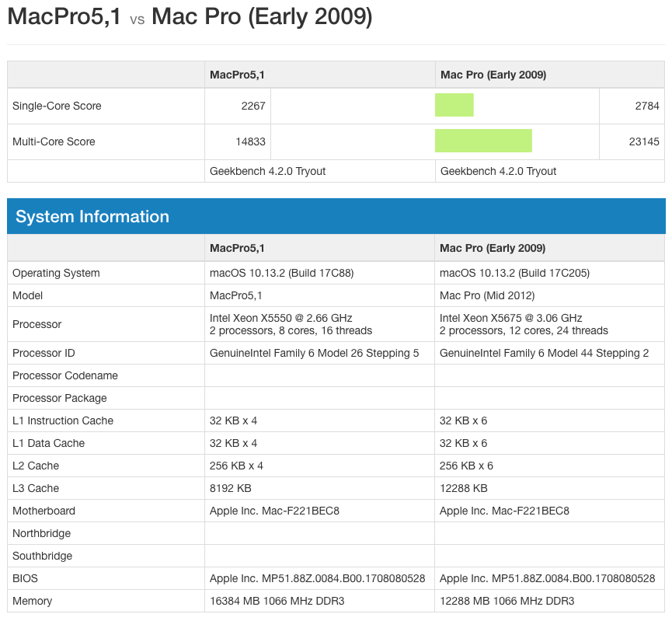Select the multi-core score 14833
672x621 pixels.
pos(250,141)
